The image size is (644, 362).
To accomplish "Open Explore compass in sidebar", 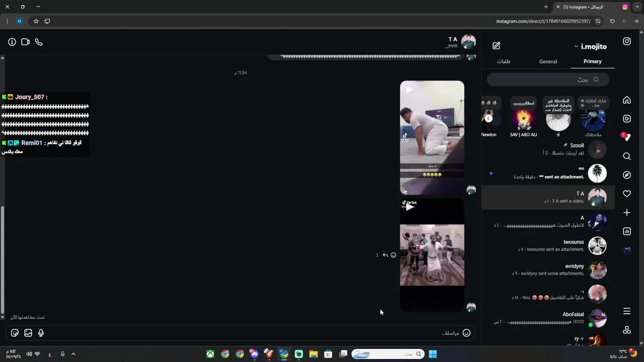I will 627,175.
